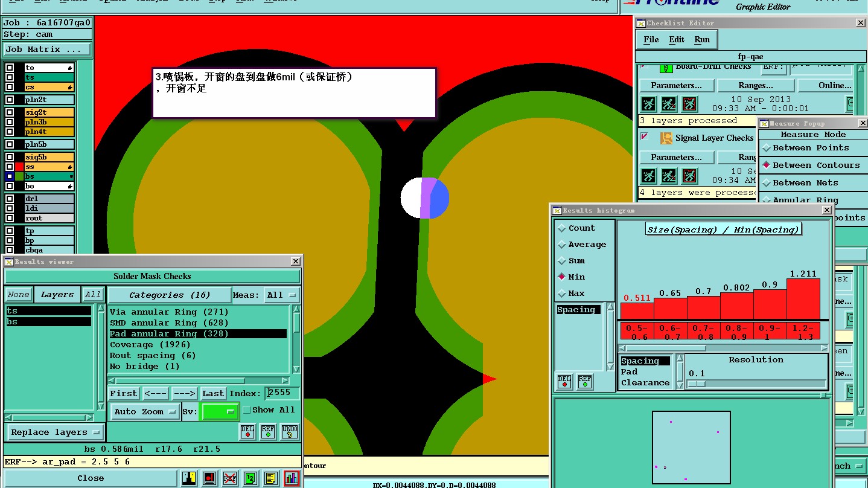The height and width of the screenshot is (488, 868).
Task: Click the crossed-out REF icon
Action: pos(230,478)
